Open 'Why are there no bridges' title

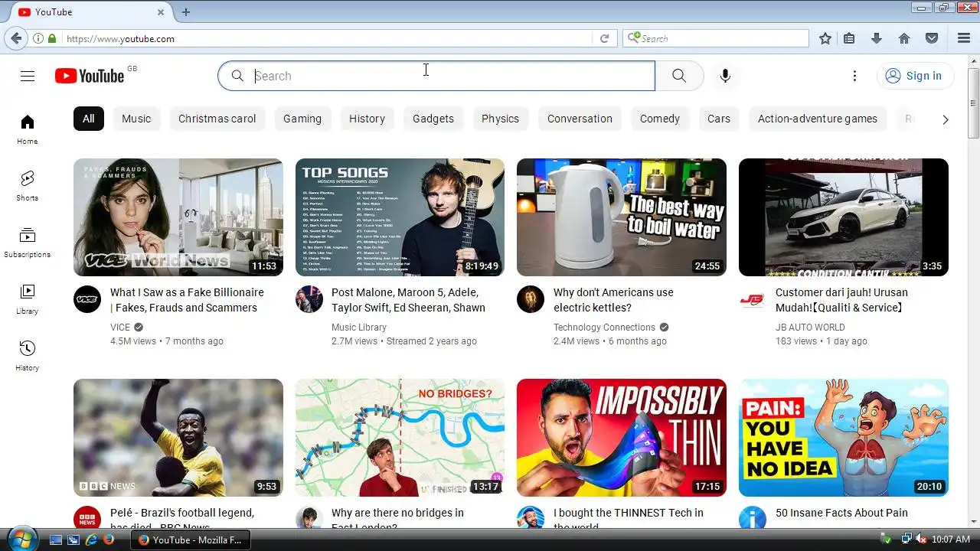tap(397, 518)
